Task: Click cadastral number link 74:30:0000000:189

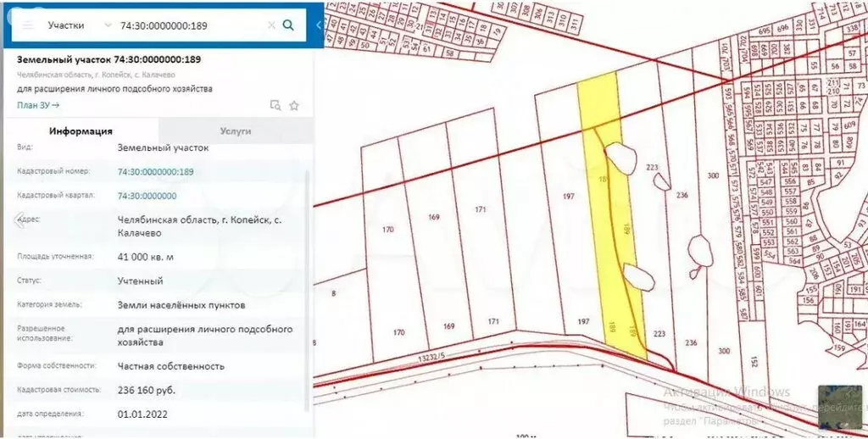Action: [x=155, y=172]
